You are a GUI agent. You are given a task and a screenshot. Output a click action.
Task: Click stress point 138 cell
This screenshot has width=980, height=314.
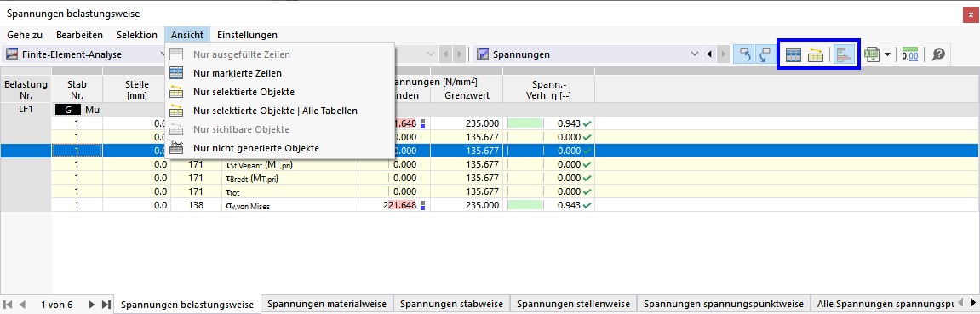(196, 205)
